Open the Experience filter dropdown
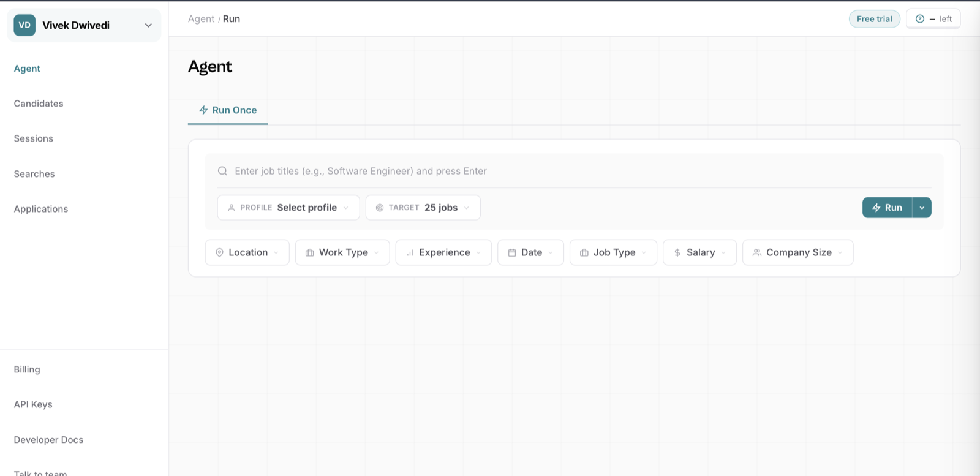The image size is (980, 476). [x=443, y=252]
